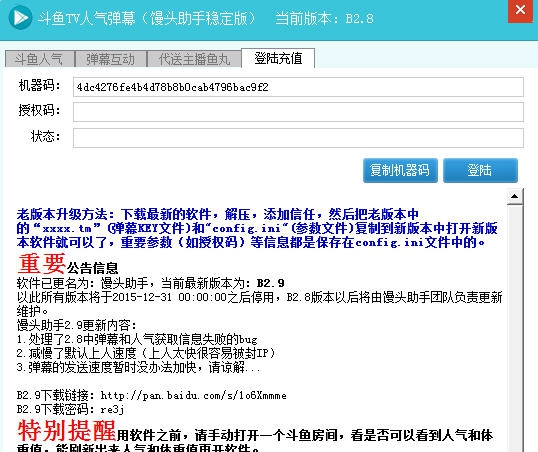Click the 授权码 label
The image size is (538, 452).
pos(39,111)
